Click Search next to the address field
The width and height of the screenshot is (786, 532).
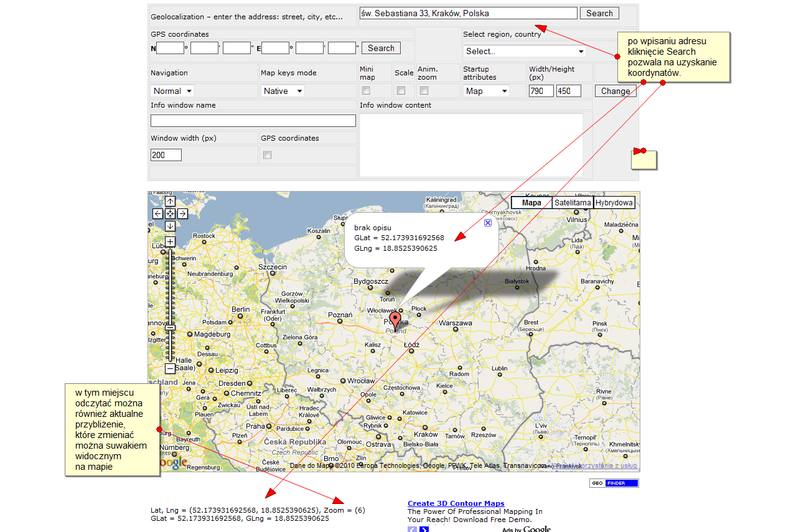599,13
